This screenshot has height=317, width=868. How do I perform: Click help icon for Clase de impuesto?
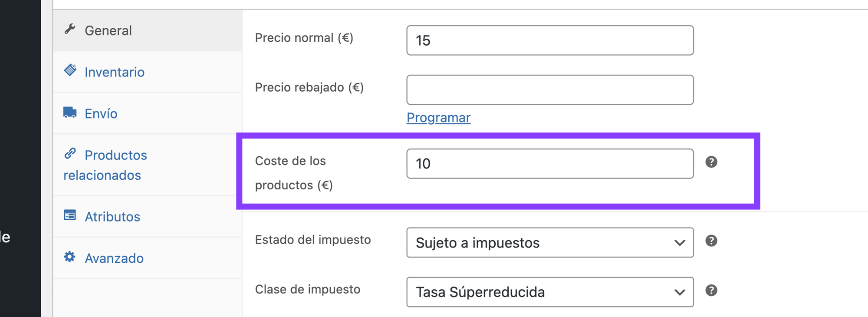pos(711,290)
